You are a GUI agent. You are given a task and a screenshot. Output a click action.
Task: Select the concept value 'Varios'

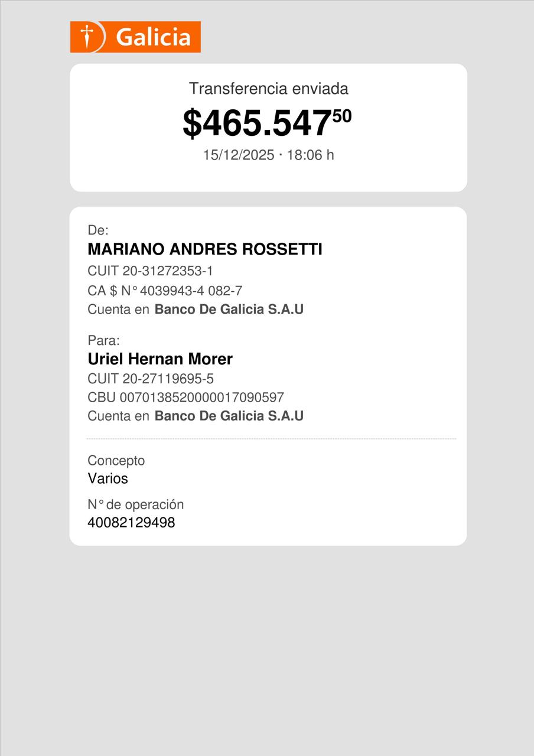108,478
